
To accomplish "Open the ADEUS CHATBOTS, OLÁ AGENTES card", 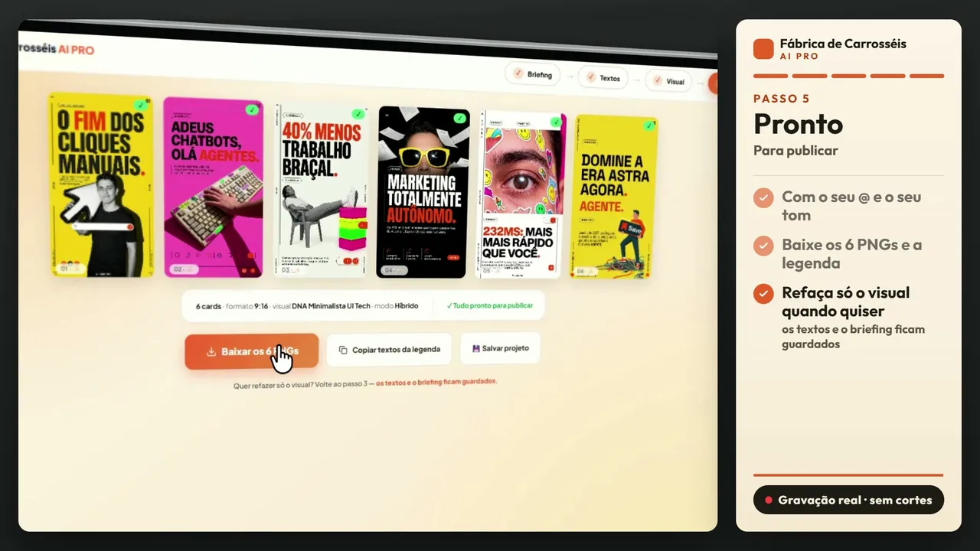I will point(213,187).
